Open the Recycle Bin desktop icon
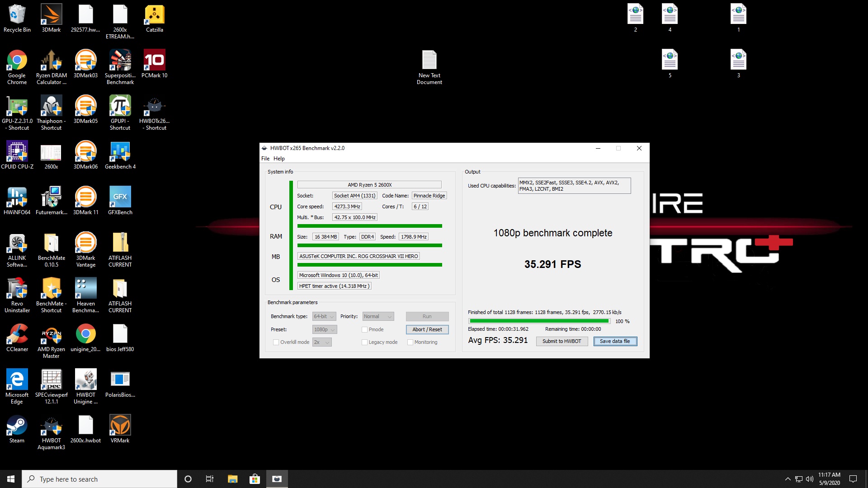The image size is (868, 488). pos(17,19)
